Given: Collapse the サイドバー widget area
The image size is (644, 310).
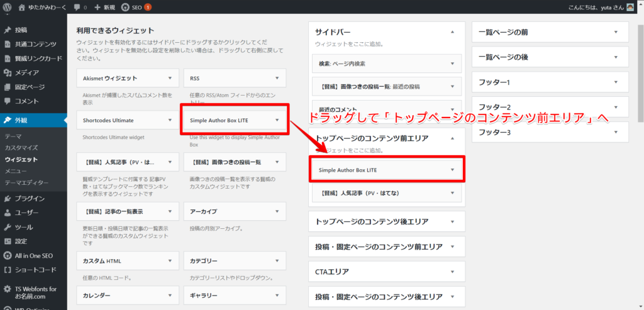Looking at the screenshot, I should click(x=452, y=31).
